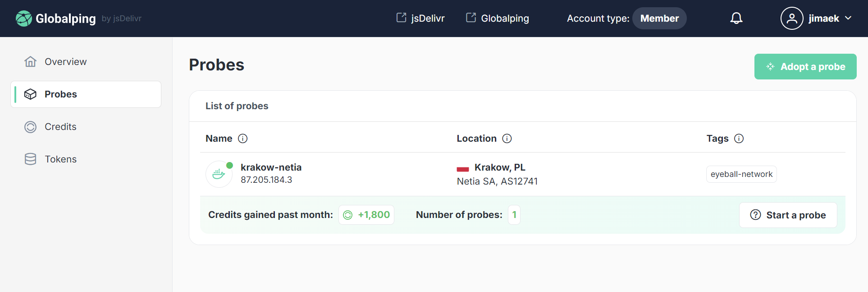This screenshot has height=292, width=868.
Task: Go to Overview in sidebar
Action: [86, 62]
